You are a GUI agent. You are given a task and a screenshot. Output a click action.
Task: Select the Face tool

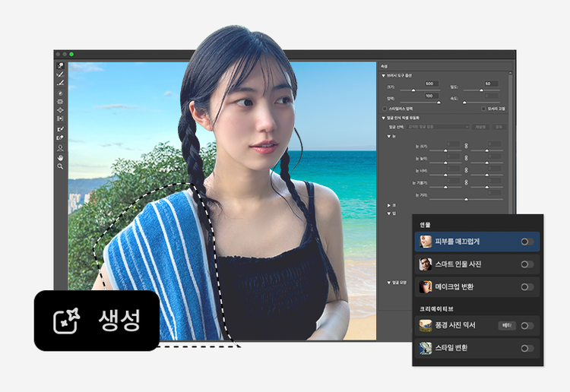pos(60,148)
